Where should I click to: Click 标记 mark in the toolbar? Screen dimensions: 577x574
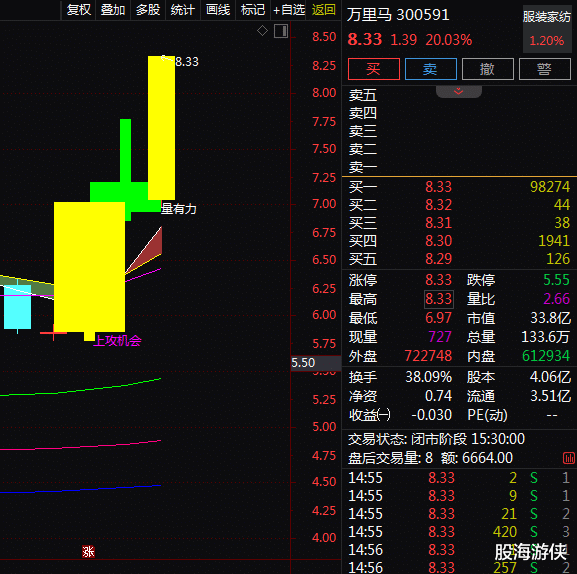point(253,10)
